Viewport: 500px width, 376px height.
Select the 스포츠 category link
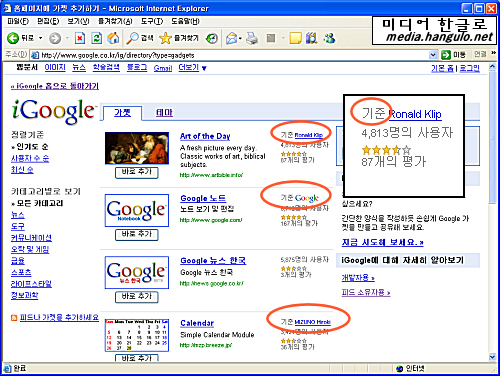click(21, 272)
